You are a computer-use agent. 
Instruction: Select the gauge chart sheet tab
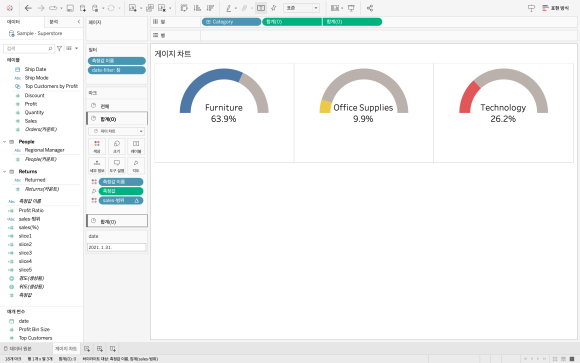click(66, 349)
